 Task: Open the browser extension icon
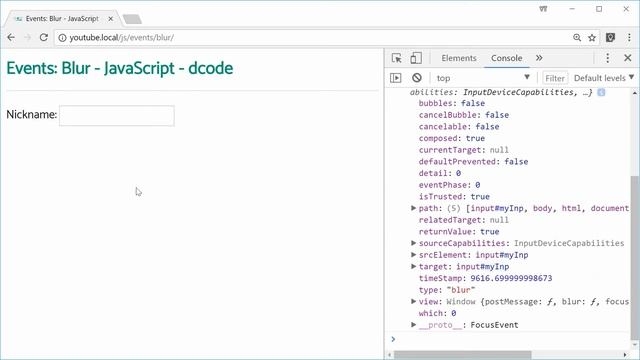click(611, 38)
